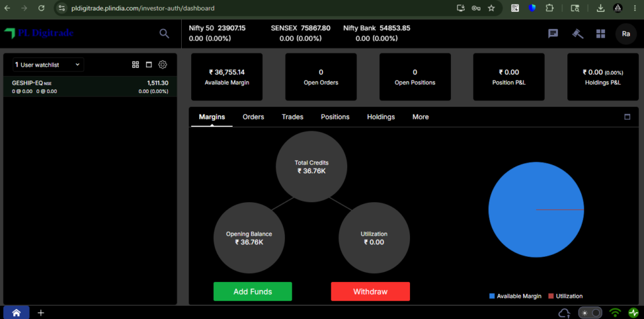This screenshot has height=319, width=644.
Task: Toggle the light/dark theme switch
Action: 590,313
